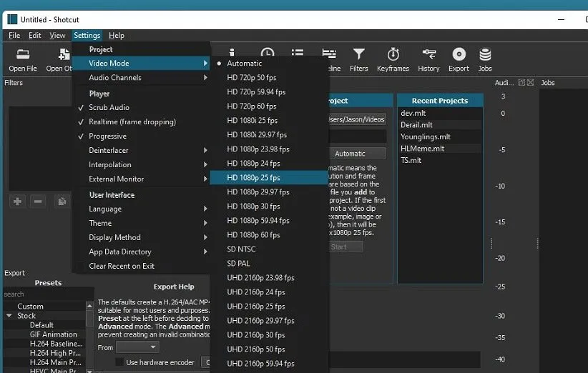The image size is (588, 373).
Task: Select HD 1080p 25 fps mode
Action: coord(269,177)
